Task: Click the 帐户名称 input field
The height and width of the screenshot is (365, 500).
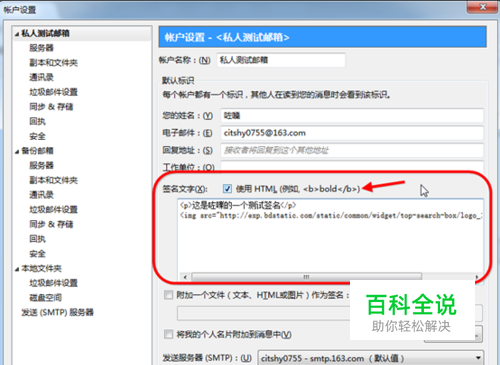Action: [281, 60]
